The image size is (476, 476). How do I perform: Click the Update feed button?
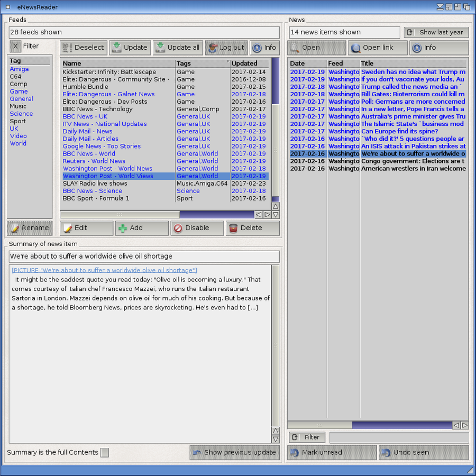(130, 48)
